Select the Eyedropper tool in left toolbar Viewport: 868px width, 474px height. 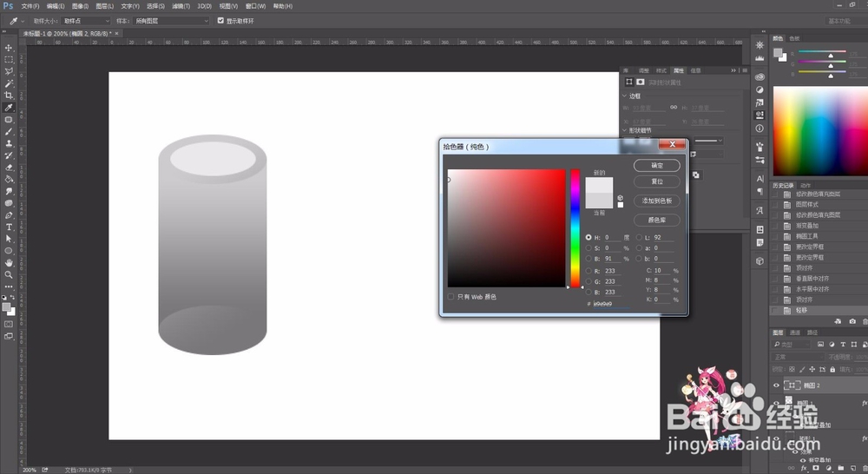(9, 108)
